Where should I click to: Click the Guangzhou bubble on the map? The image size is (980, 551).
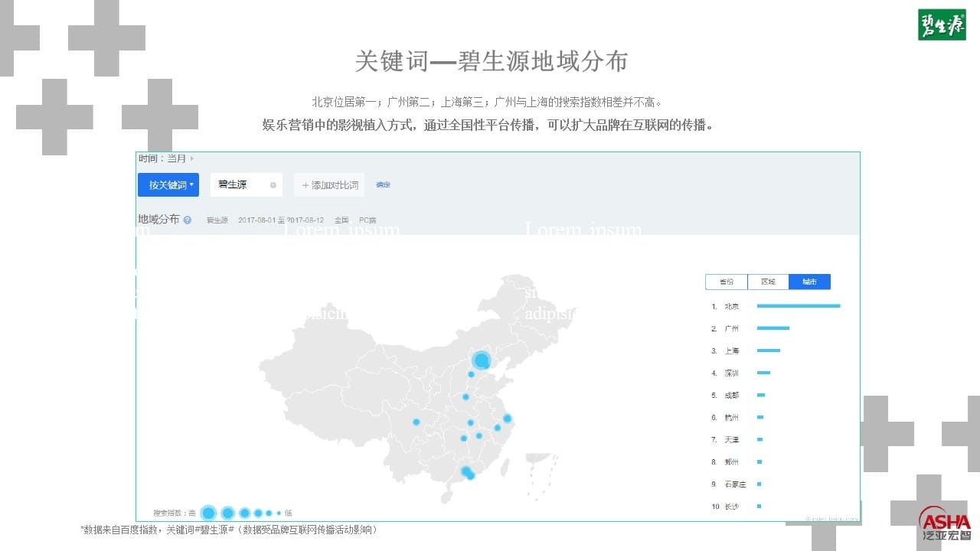pos(465,471)
